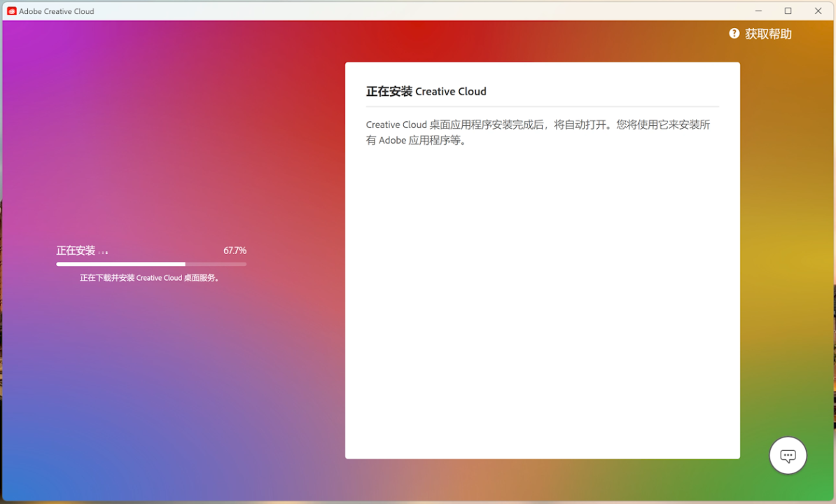Open the 获取帮助 help link
Screen dimensions: 836x504
coord(767,33)
